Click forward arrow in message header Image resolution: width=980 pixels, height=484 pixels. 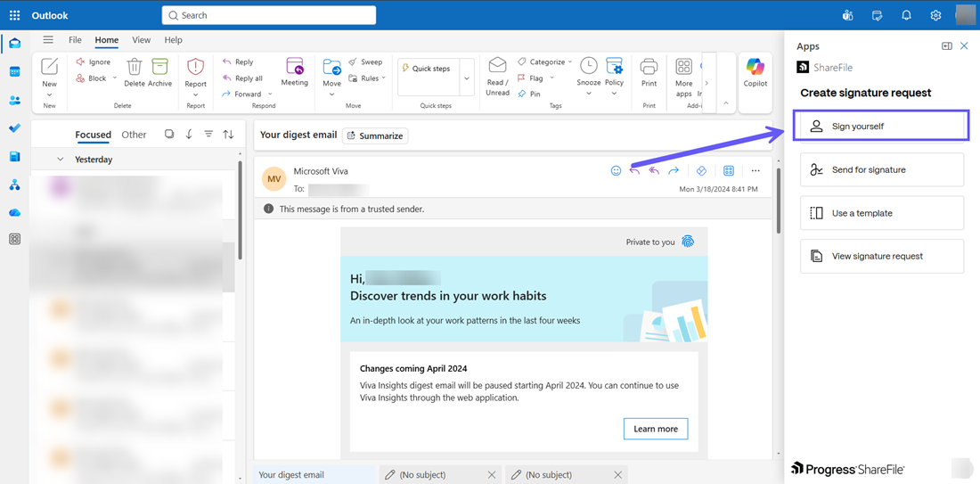point(674,171)
